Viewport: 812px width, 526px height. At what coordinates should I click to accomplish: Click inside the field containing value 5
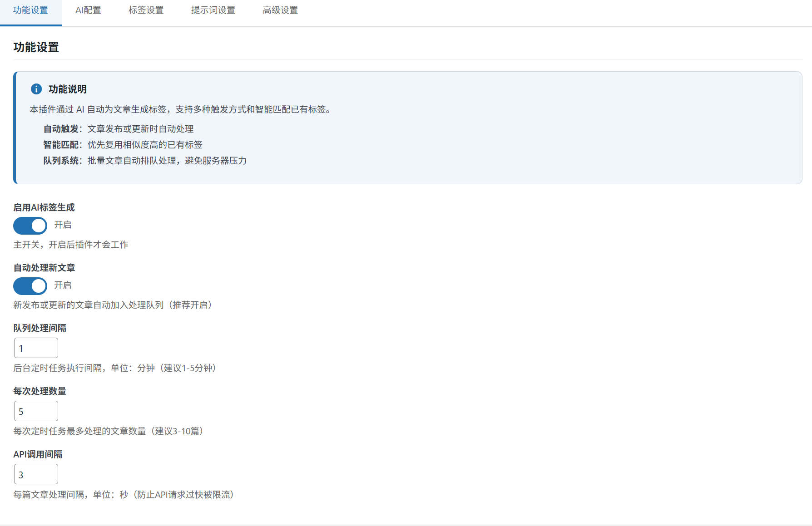[36, 411]
